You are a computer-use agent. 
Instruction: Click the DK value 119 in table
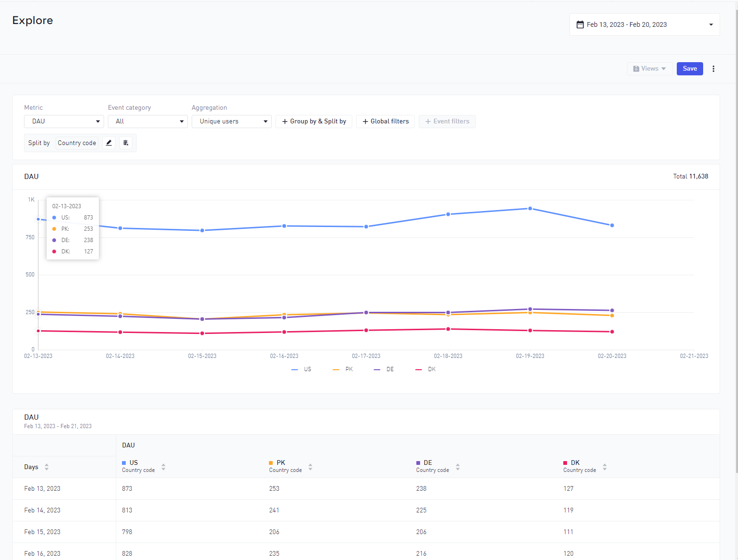coord(568,510)
